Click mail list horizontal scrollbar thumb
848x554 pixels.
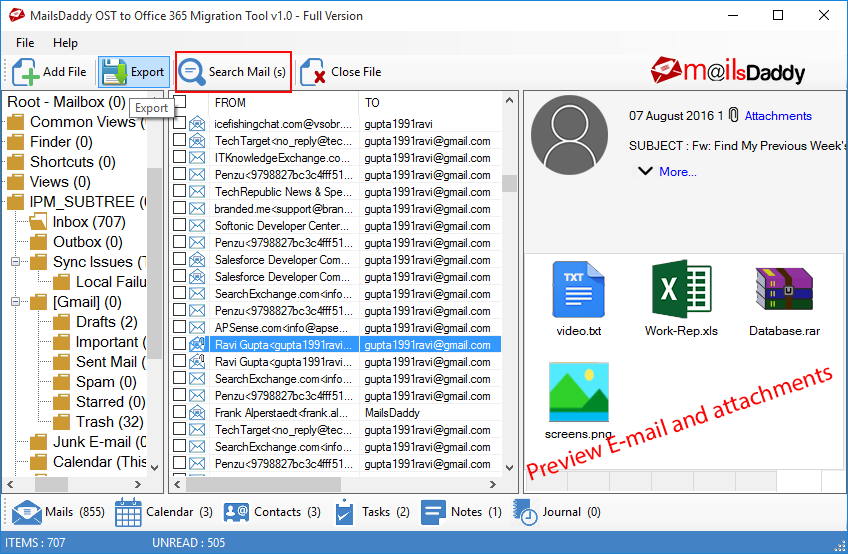[263, 484]
